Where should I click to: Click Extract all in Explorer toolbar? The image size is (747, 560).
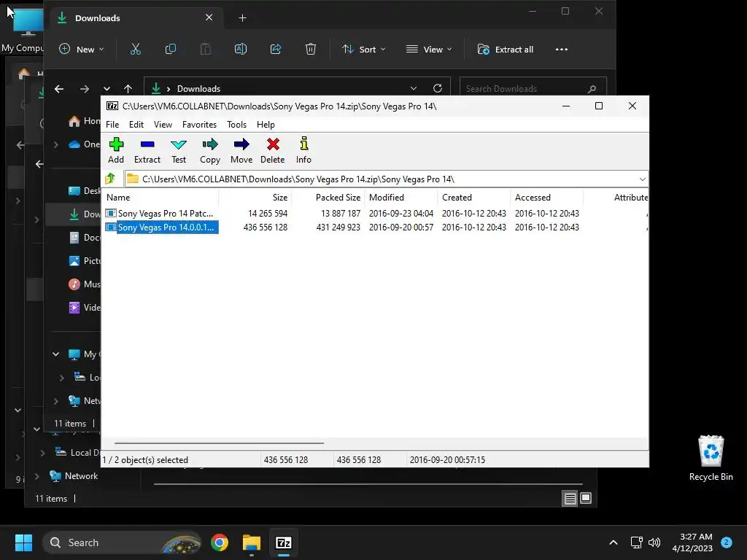coord(506,49)
